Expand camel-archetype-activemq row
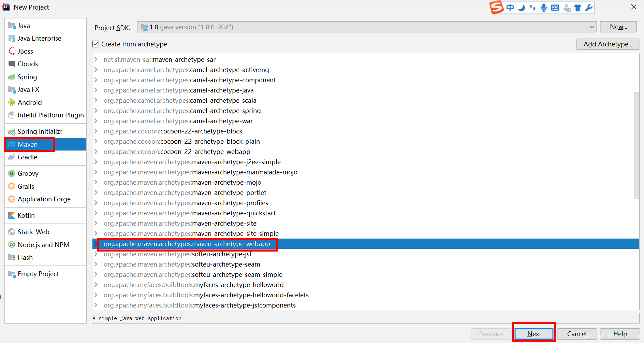 point(96,70)
